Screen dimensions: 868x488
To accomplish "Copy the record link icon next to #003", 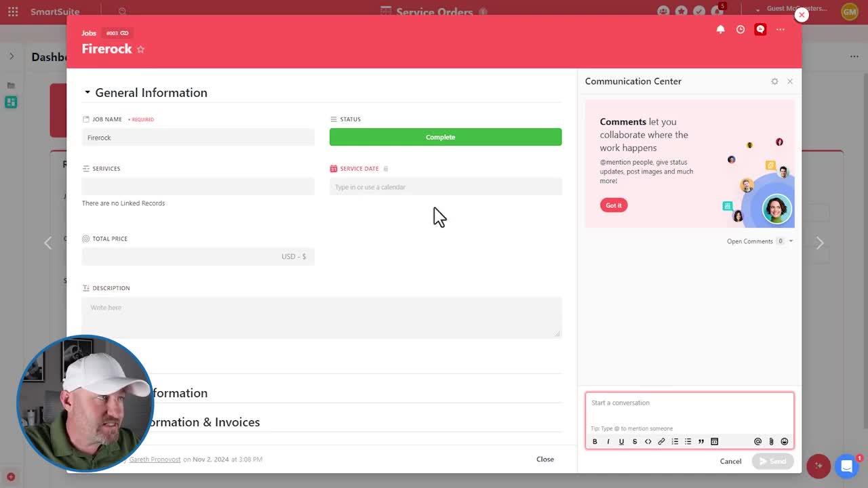I will click(124, 33).
